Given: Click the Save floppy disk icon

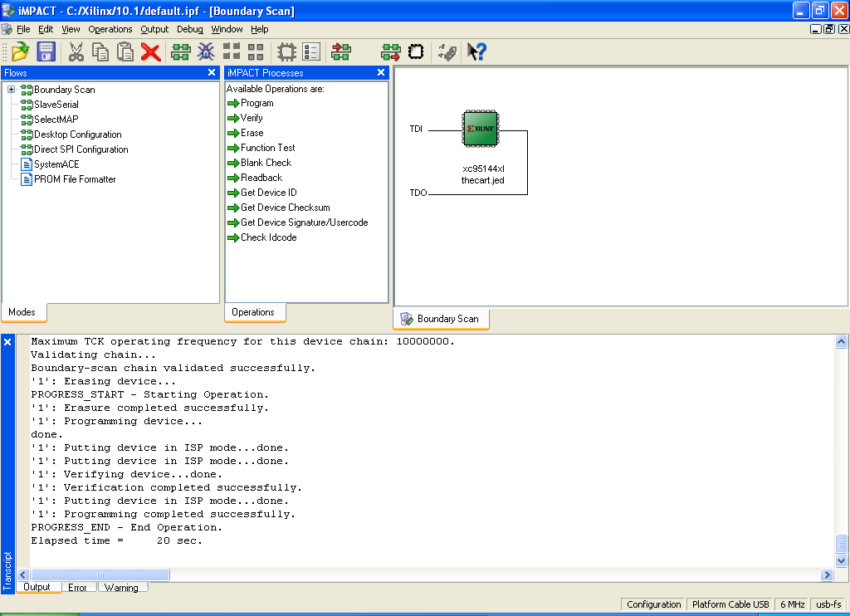Looking at the screenshot, I should (x=46, y=52).
